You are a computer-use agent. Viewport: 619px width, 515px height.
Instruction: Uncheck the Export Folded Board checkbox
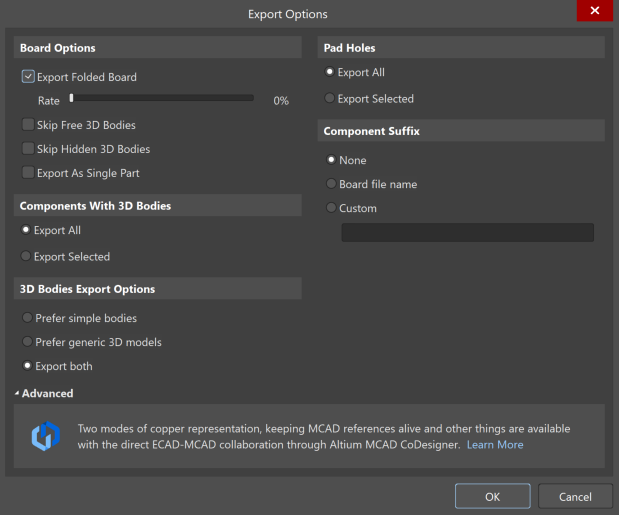(x=28, y=77)
